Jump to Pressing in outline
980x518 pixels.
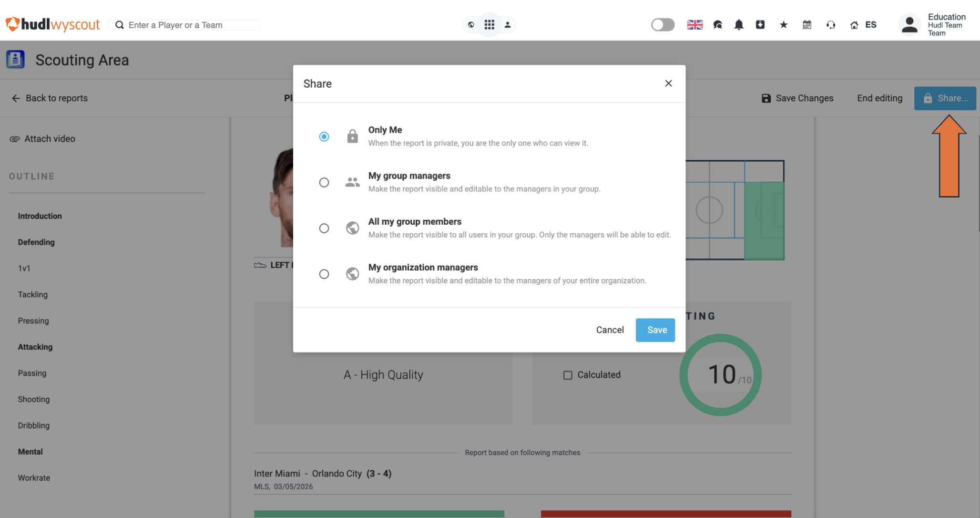point(33,321)
